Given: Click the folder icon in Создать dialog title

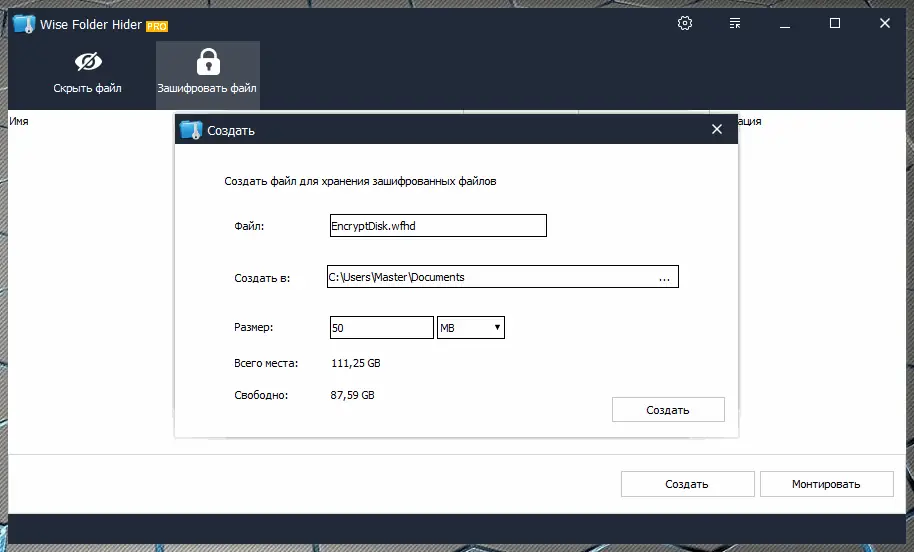Looking at the screenshot, I should pos(191,130).
